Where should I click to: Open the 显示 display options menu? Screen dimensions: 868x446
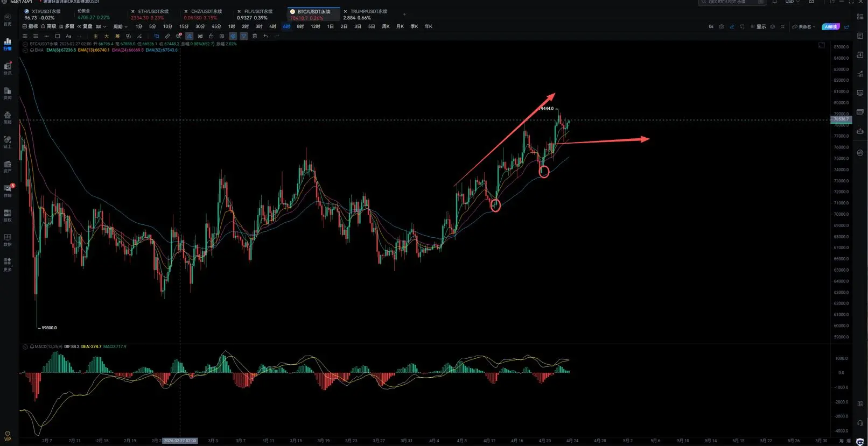coord(758,26)
